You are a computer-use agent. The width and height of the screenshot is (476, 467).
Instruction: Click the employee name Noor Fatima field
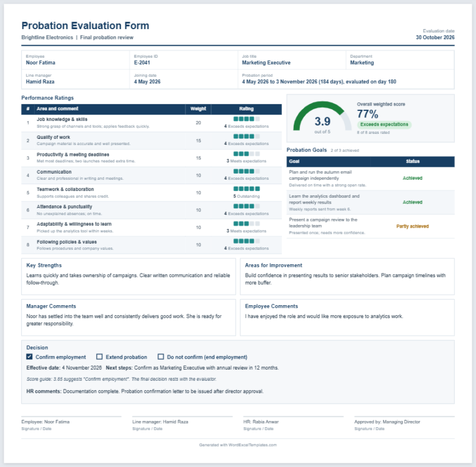[40, 63]
